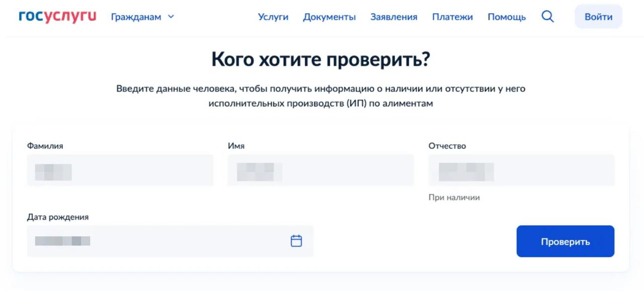This screenshot has width=644, height=291.
Task: Click the 'При наличии' hint text
Action: (x=454, y=197)
